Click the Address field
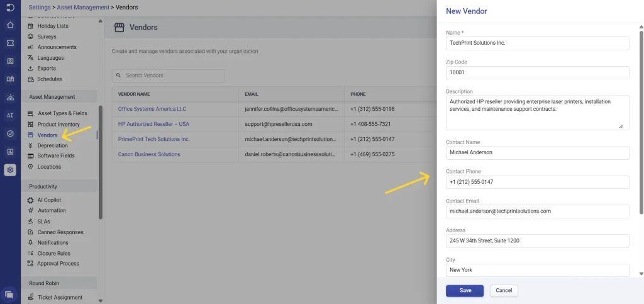Image resolution: width=644 pixels, height=304 pixels. [x=538, y=240]
